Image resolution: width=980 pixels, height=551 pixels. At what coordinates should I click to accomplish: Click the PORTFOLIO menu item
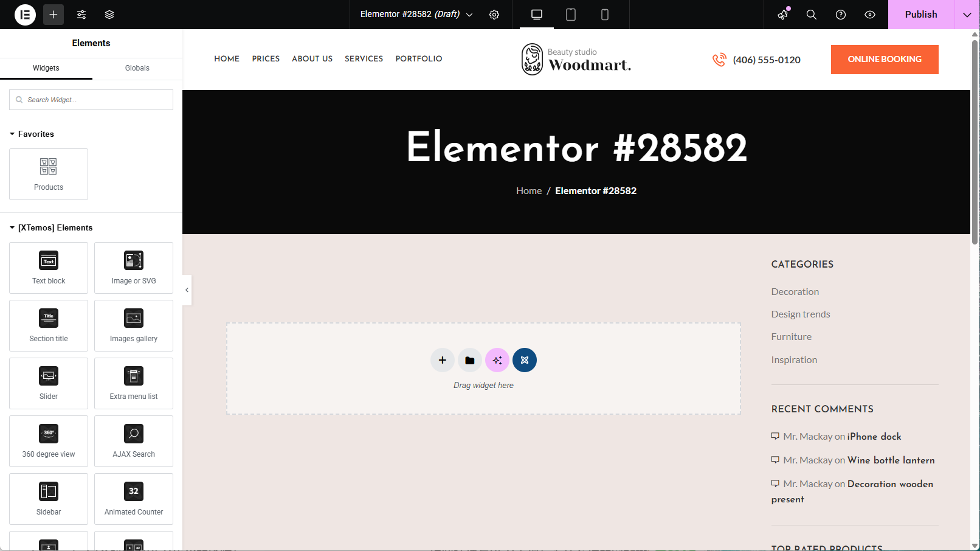[x=418, y=58]
